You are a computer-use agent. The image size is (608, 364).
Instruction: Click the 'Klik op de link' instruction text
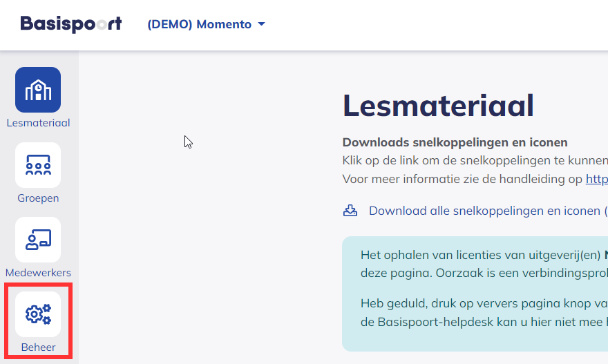click(x=474, y=161)
